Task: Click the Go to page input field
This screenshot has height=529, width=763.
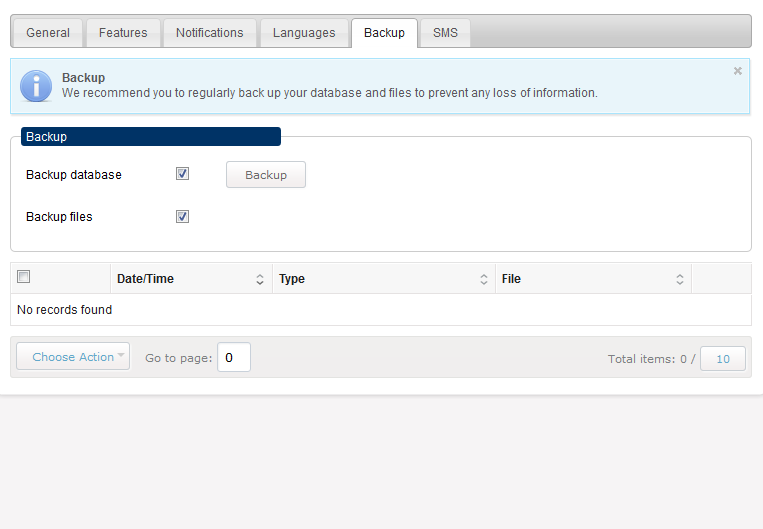Action: pos(234,357)
